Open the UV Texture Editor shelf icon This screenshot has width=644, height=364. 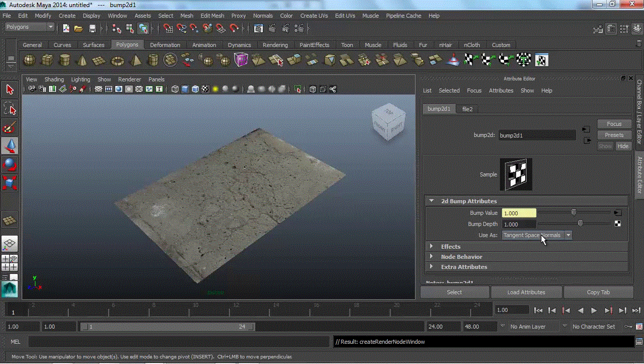pos(541,60)
